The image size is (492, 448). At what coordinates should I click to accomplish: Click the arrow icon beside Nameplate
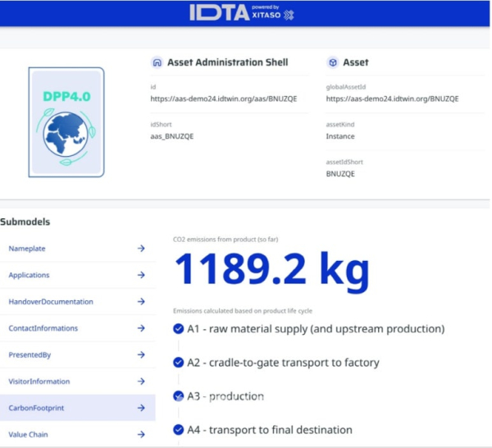tap(141, 249)
